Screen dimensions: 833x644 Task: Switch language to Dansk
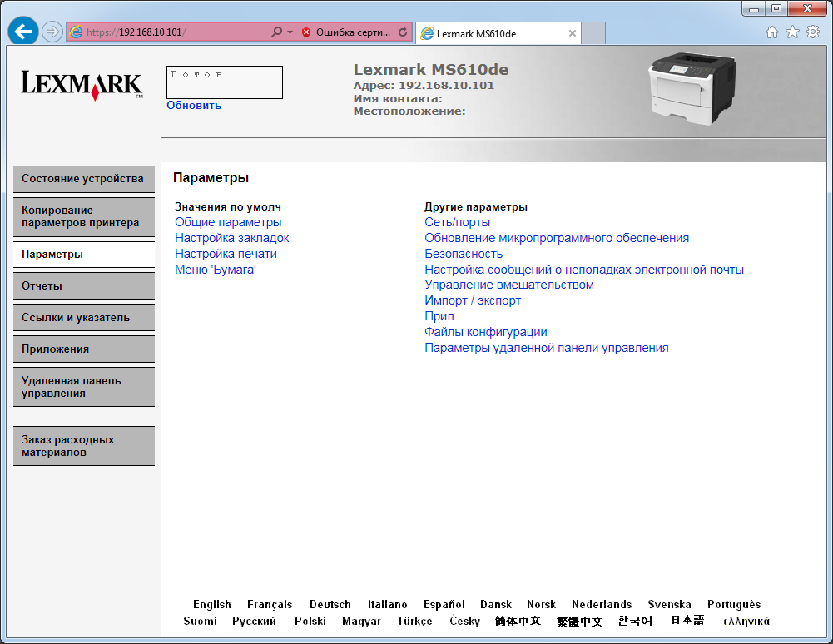496,605
